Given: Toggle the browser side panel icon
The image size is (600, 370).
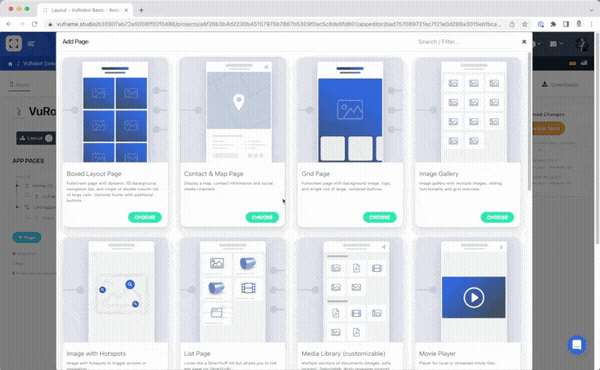Looking at the screenshot, I should (x=566, y=24).
